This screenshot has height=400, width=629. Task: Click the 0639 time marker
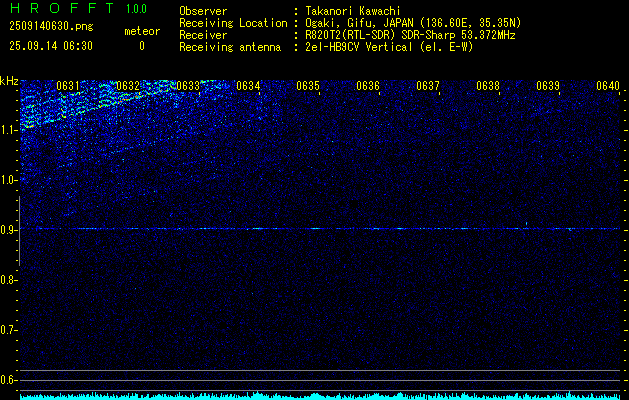[548, 86]
